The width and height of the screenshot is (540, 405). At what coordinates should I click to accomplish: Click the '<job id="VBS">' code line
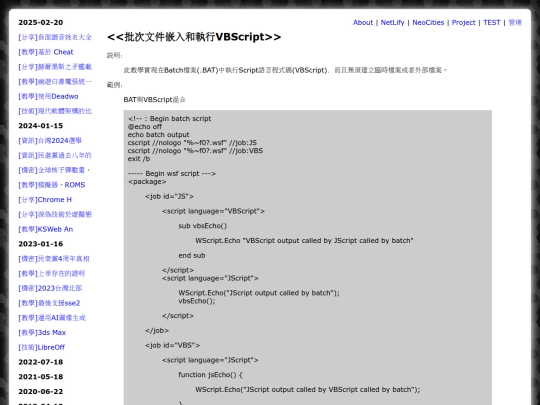tap(172, 345)
